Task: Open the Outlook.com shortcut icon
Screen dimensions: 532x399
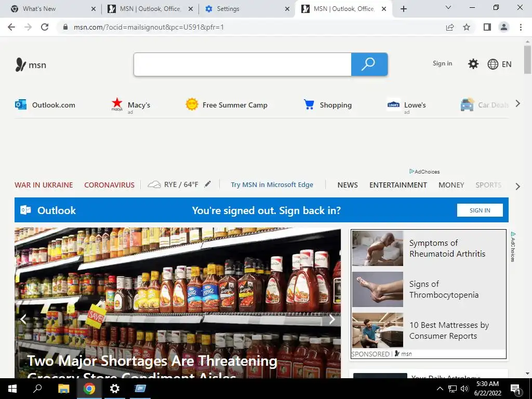Action: pyautogui.click(x=21, y=104)
